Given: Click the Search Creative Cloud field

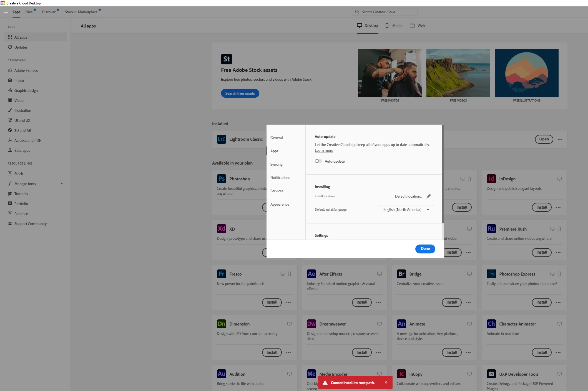Looking at the screenshot, I should tap(385, 12).
